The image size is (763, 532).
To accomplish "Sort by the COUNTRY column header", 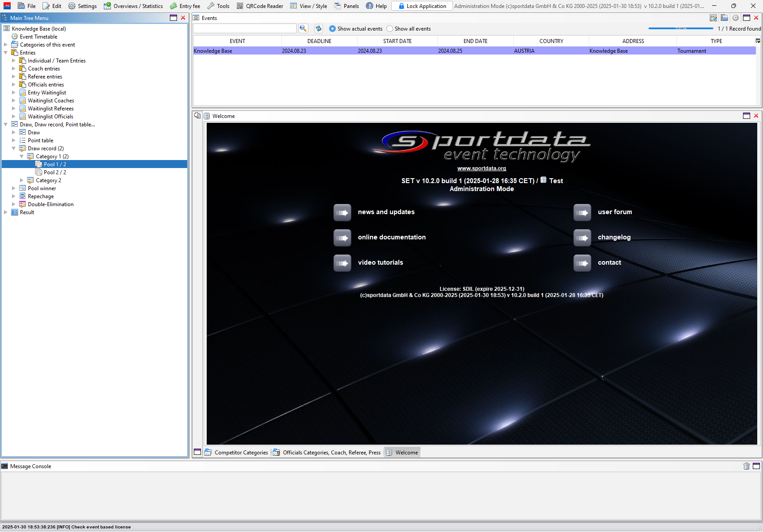I will point(551,41).
